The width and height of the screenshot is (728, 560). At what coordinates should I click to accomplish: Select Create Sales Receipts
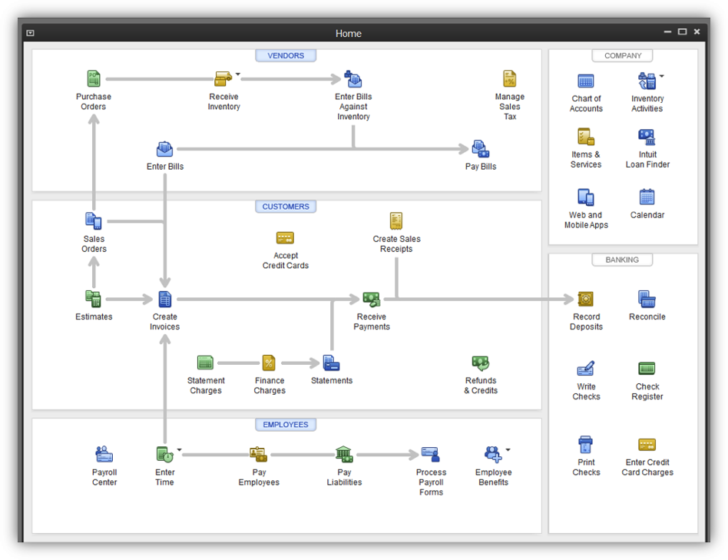pos(396,220)
